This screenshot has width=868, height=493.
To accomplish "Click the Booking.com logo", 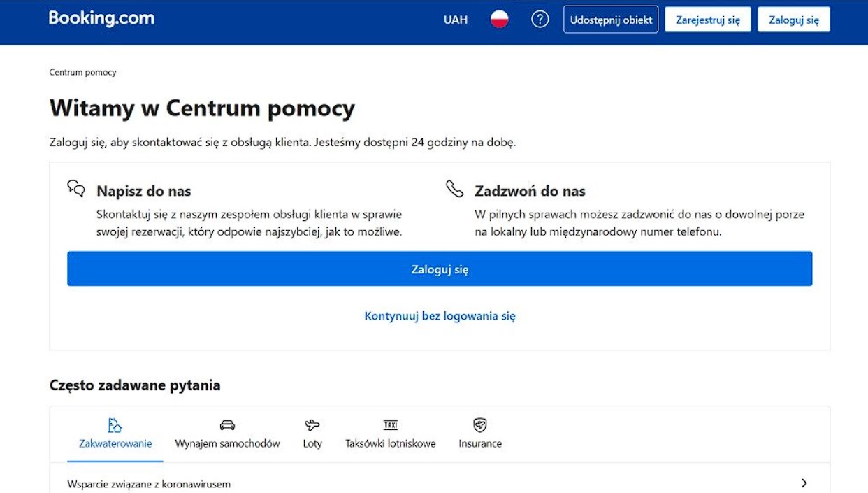I will [x=101, y=19].
